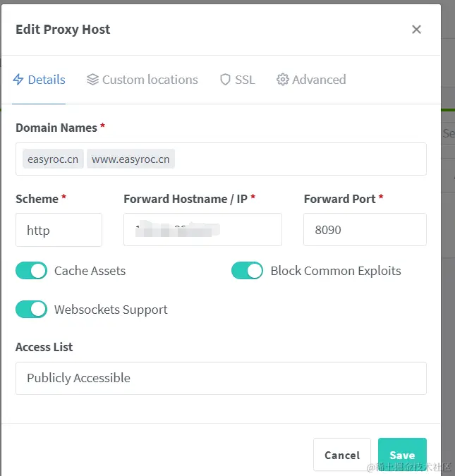455x476 pixels.
Task: Open the Scheme dropdown showing http
Action: pyautogui.click(x=59, y=230)
